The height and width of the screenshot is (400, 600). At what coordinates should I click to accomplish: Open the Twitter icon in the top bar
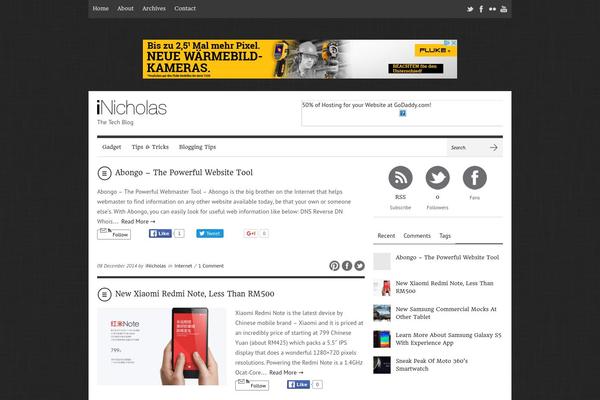tap(470, 9)
